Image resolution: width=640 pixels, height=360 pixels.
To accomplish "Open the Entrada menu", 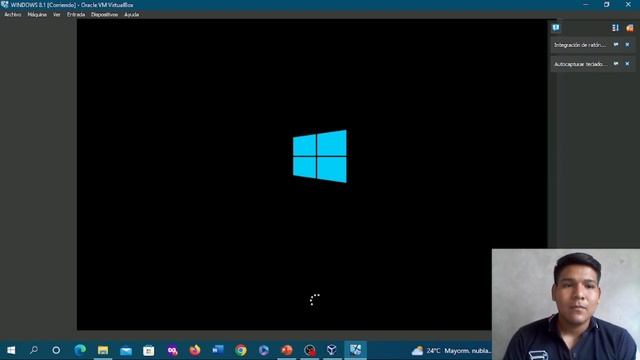I will [x=76, y=15].
